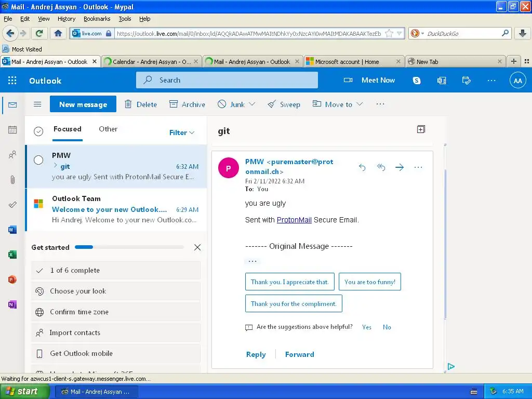
Task: Reply to PMW with reply arrow icon
Action: (x=362, y=167)
